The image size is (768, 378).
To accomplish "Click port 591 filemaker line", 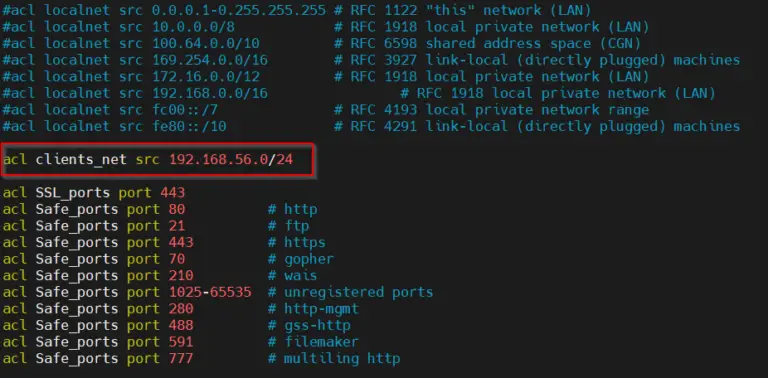I will (x=181, y=342).
